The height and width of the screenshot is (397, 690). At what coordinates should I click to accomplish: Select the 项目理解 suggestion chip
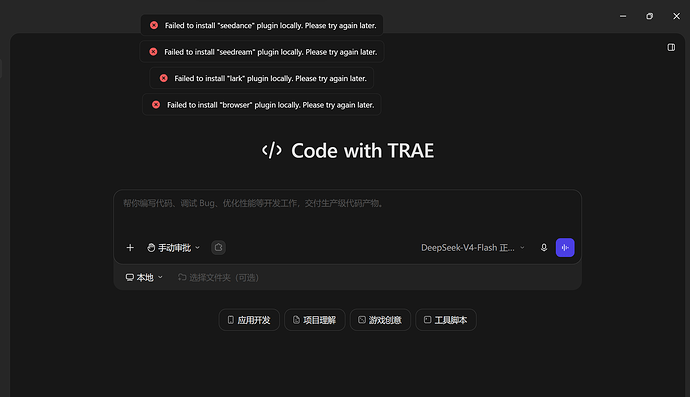pos(315,320)
